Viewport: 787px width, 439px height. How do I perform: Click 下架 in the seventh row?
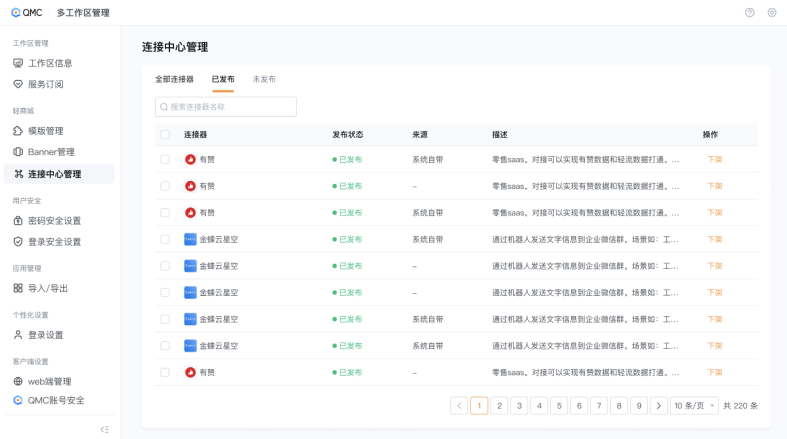pos(715,319)
